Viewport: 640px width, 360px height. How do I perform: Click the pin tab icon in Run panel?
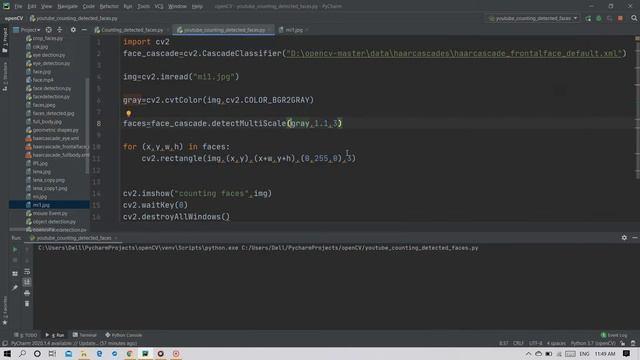15,288
